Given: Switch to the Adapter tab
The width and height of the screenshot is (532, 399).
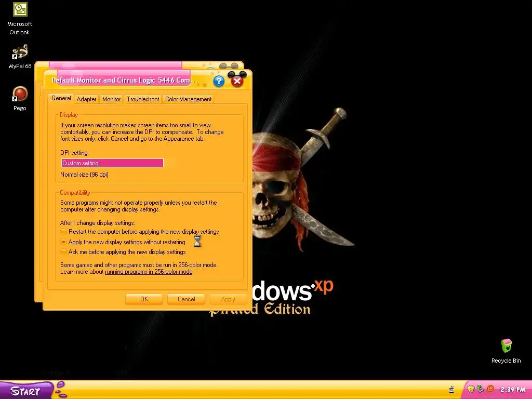Looking at the screenshot, I should click(x=86, y=99).
